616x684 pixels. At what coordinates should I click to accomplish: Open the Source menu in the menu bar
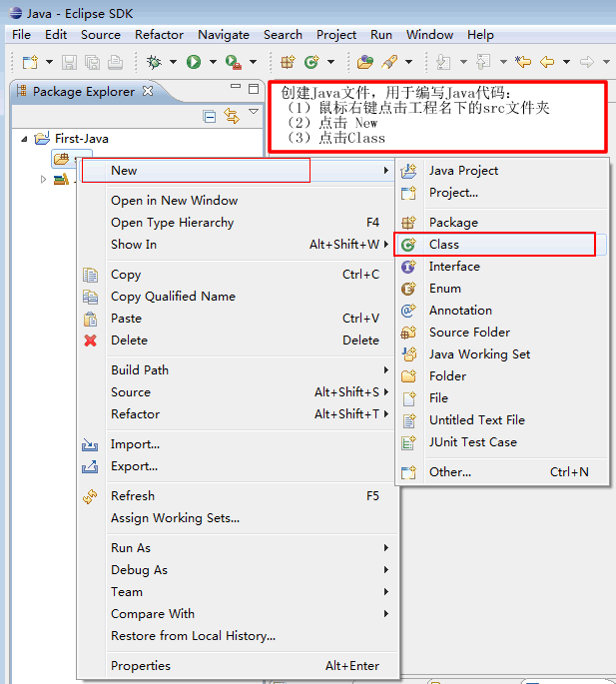pyautogui.click(x=101, y=35)
